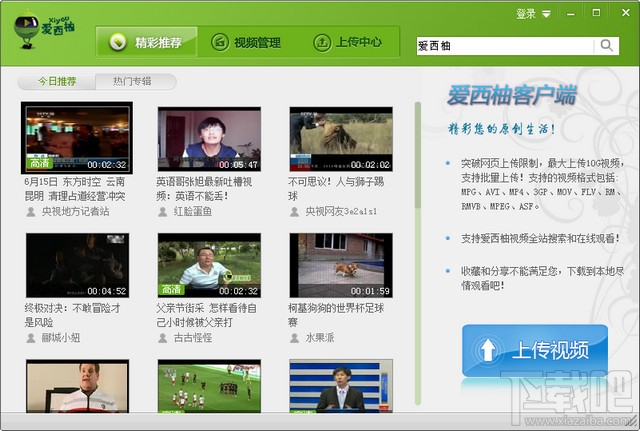Click the search magnifier icon

pyautogui.click(x=607, y=46)
